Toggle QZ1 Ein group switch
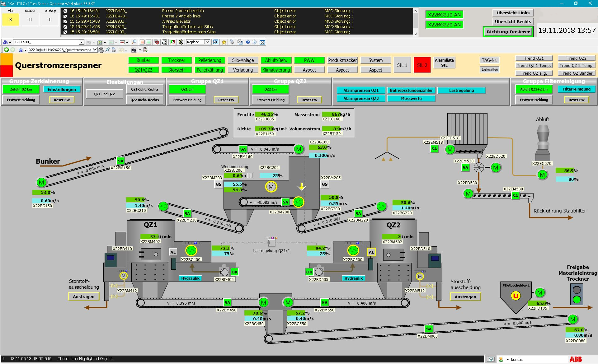This screenshot has height=364, width=598. click(187, 89)
